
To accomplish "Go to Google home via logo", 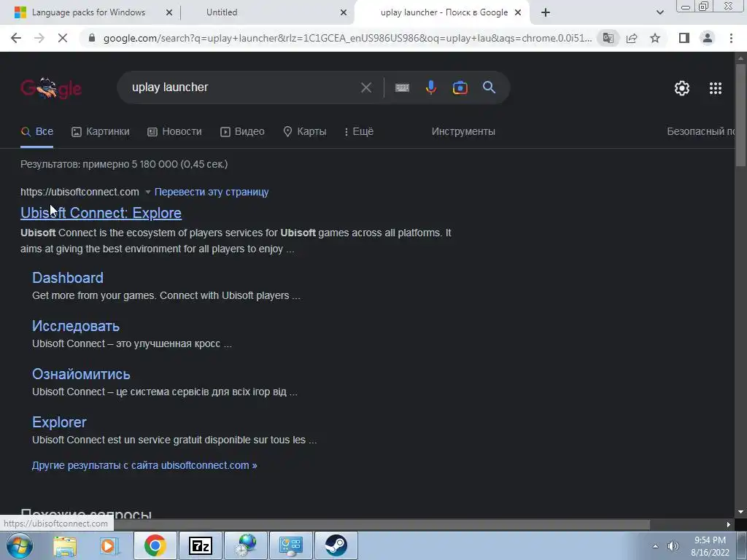I will [51, 88].
